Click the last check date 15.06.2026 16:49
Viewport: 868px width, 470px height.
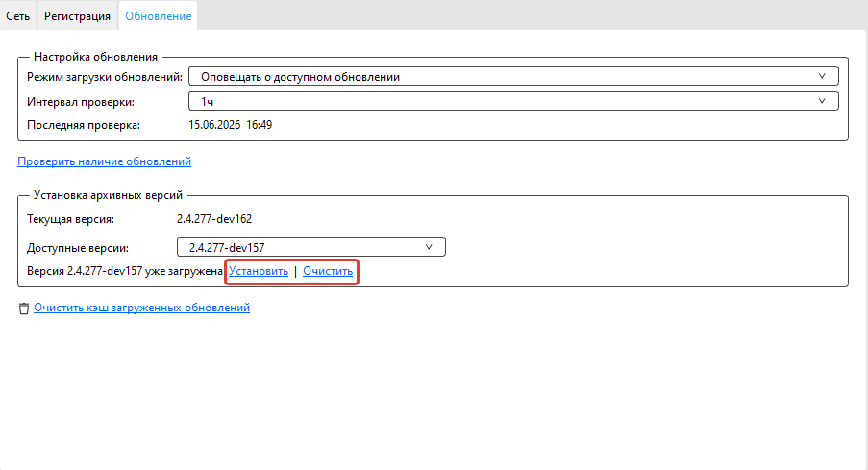pyautogui.click(x=231, y=125)
